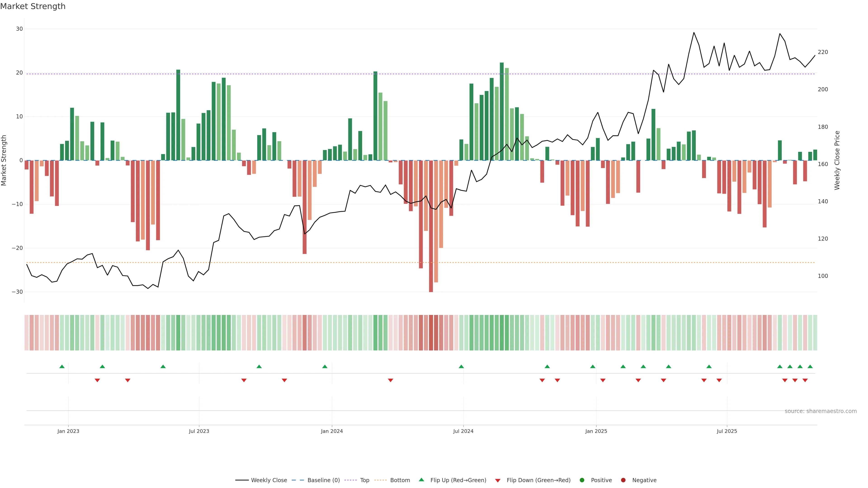Click the Flip Down red triangle legend icon
This screenshot has width=868, height=488.
click(498, 480)
